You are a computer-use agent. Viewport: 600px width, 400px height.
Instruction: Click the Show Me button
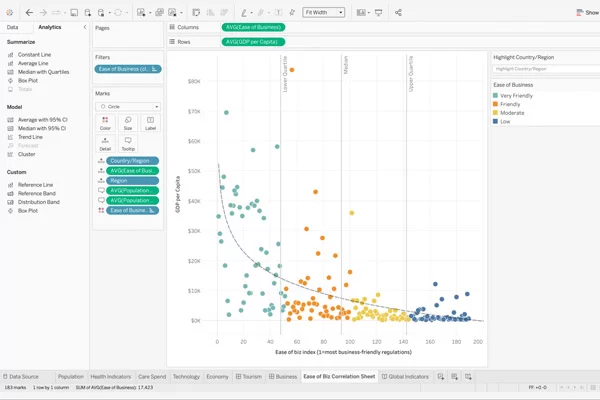click(586, 13)
